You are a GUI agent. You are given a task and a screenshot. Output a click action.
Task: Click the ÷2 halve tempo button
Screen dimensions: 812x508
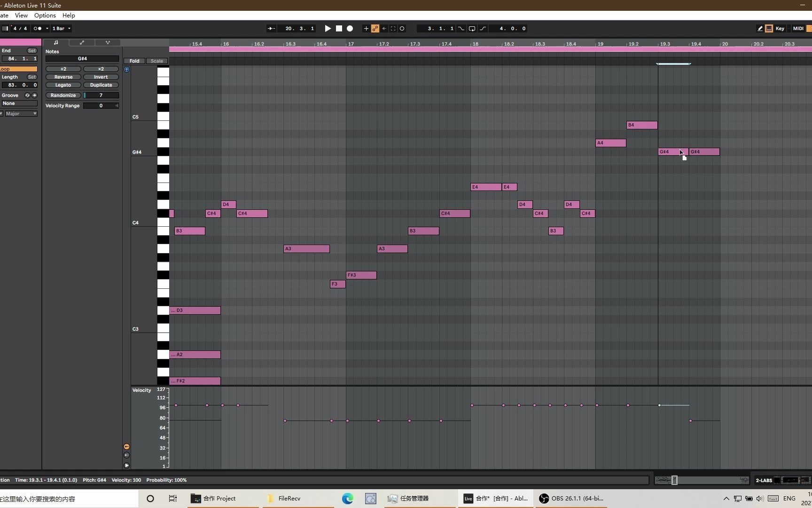[x=63, y=69]
